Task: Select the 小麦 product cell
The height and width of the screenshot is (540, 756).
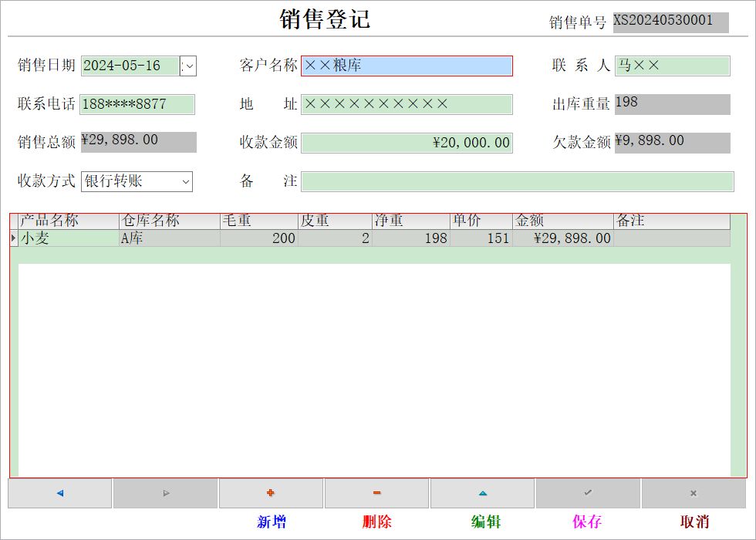Action: (x=69, y=238)
